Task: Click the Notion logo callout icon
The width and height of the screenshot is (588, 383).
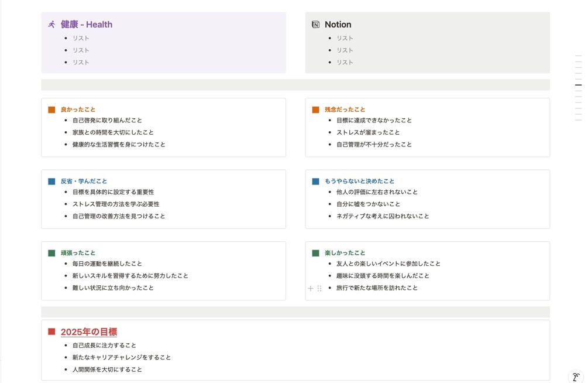Action: click(316, 25)
